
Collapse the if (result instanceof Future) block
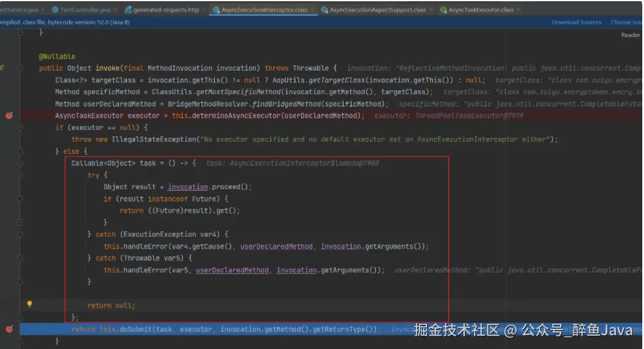[x=20, y=199]
